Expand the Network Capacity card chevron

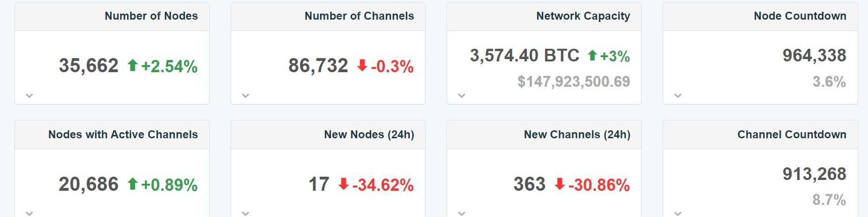462,96
